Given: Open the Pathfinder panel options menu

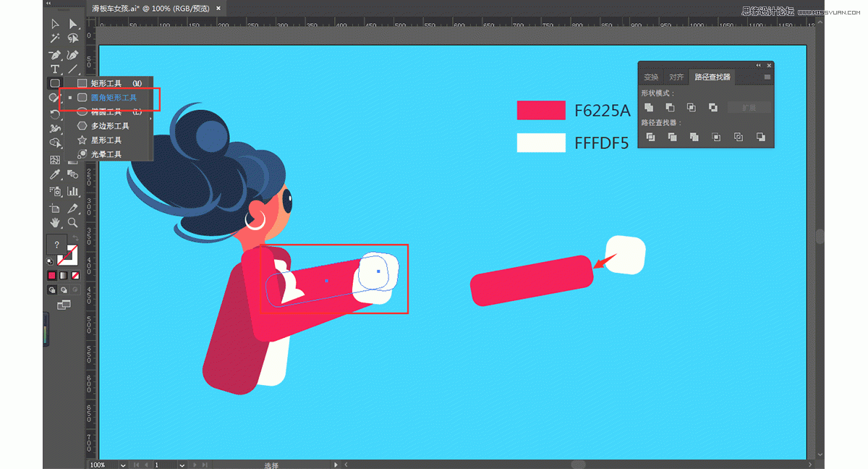Looking at the screenshot, I should click(767, 77).
